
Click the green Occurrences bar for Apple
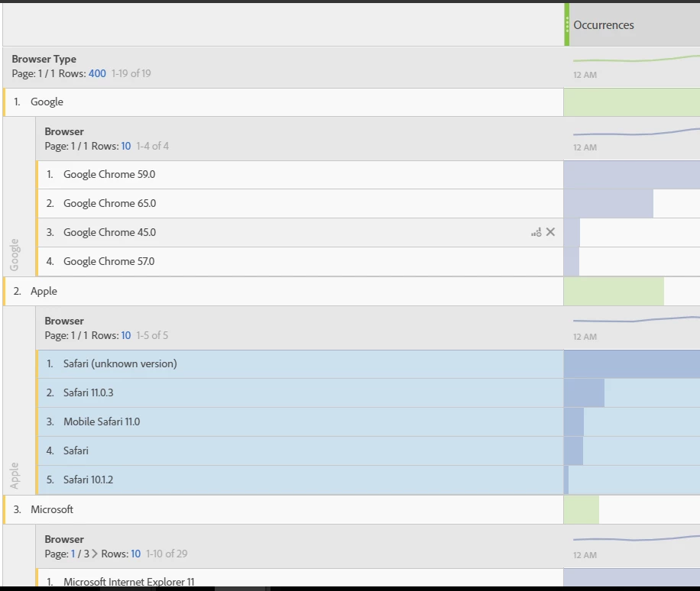[x=614, y=291]
